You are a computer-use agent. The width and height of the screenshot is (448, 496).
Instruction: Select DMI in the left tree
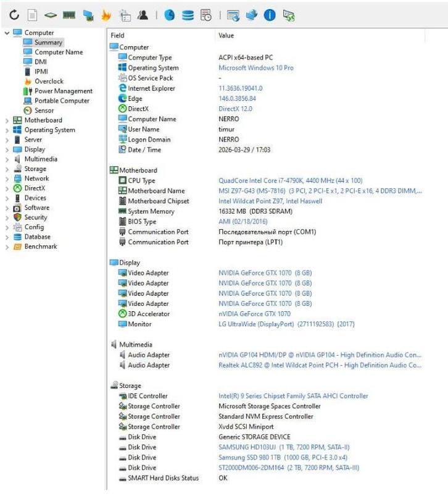(41, 62)
